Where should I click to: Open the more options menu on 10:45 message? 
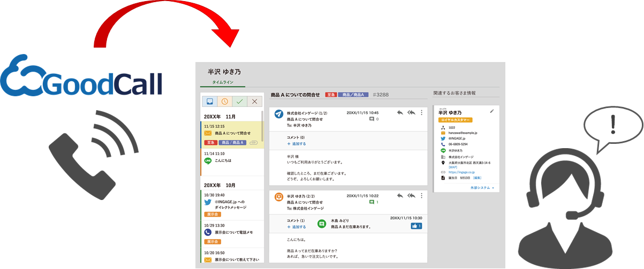(x=422, y=113)
